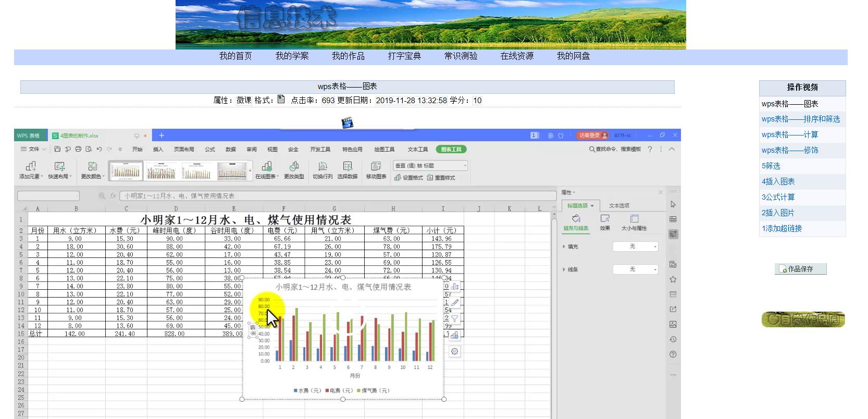
Task: Open the 插入 ribbon tab
Action: click(x=158, y=149)
